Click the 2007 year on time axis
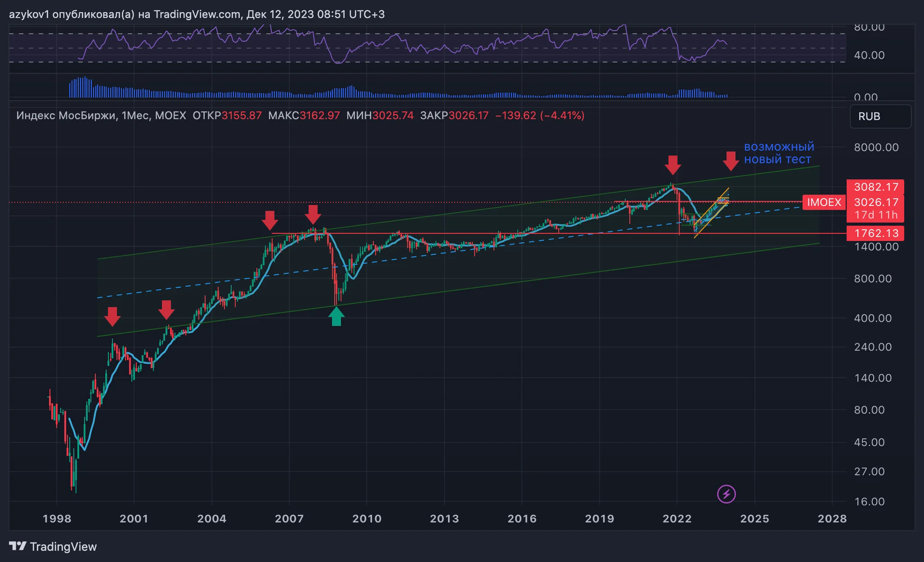Screen dimensions: 924x562 [x=289, y=519]
